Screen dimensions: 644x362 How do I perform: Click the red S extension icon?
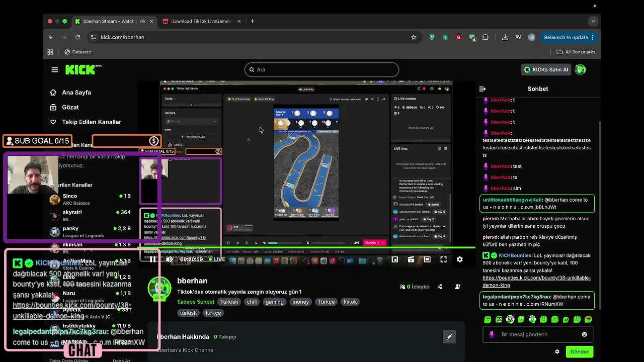point(458,37)
